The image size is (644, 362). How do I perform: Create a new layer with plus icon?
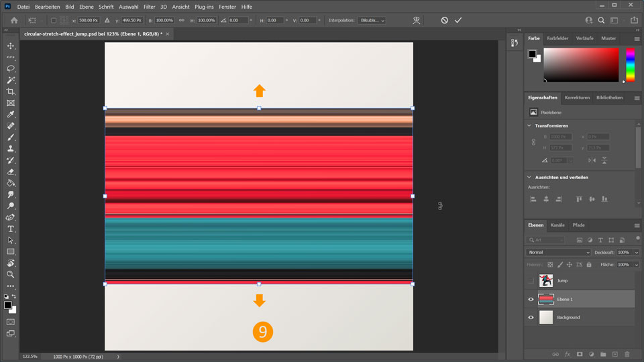pos(614,353)
